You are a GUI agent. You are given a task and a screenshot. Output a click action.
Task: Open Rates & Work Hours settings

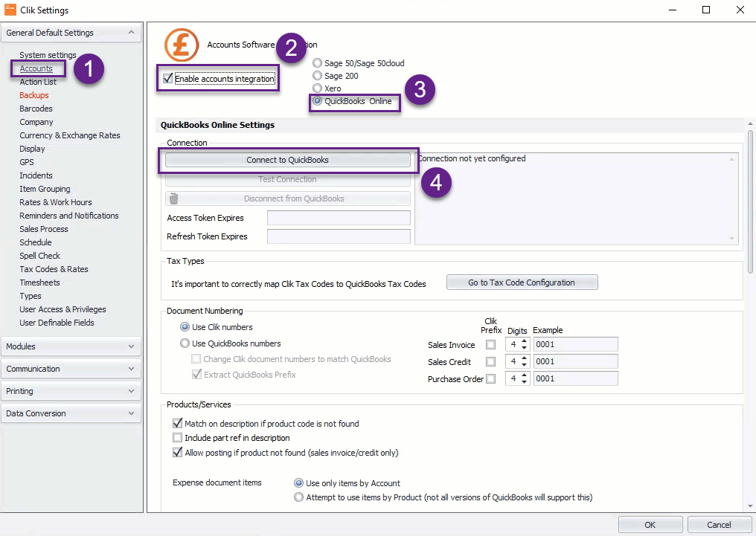[56, 202]
